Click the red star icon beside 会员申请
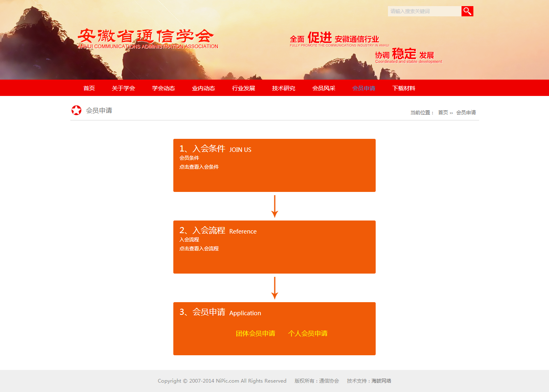549x392 pixels. pyautogui.click(x=76, y=110)
